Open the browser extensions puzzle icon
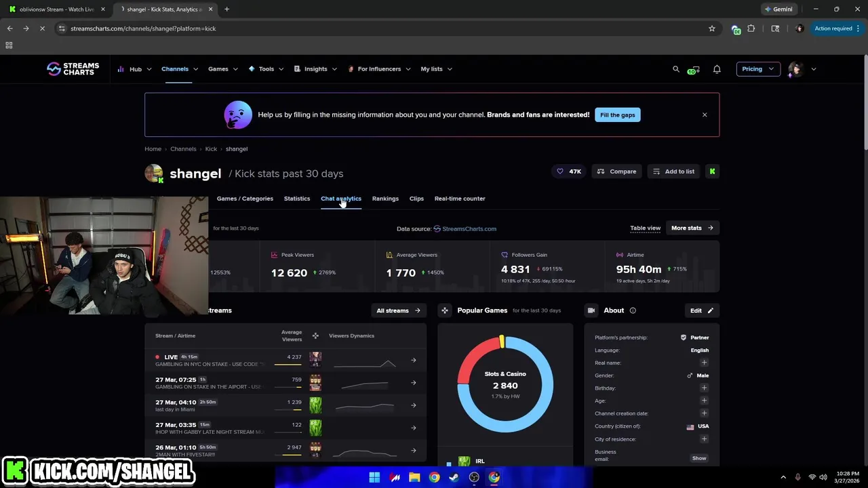This screenshot has width=868, height=488. 751,28
